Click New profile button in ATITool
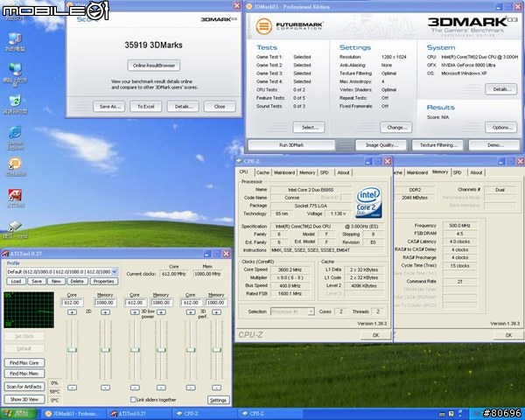525x420 pixels. point(56,282)
